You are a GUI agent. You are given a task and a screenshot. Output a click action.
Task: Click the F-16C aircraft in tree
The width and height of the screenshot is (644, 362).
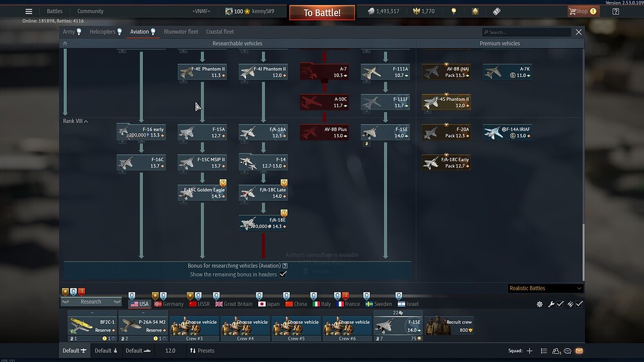pos(141,162)
